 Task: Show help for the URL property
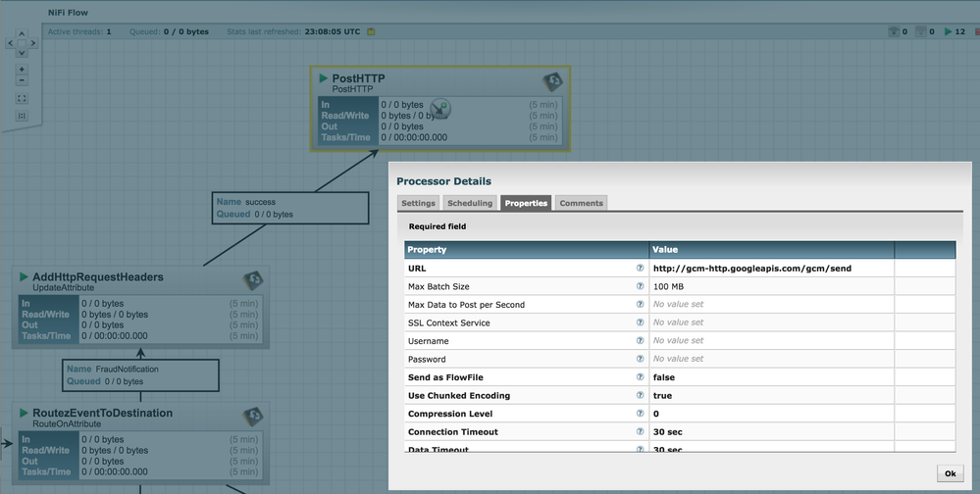[x=640, y=268]
